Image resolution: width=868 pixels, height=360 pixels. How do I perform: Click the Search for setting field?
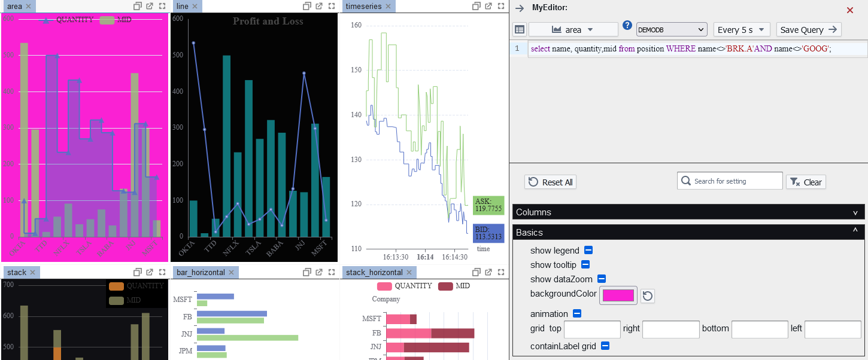[730, 181]
